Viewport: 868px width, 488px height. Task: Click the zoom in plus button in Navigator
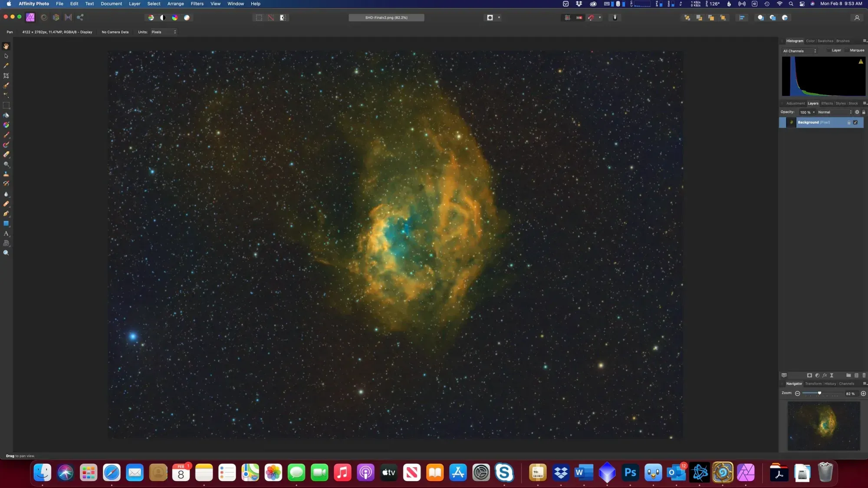863,393
